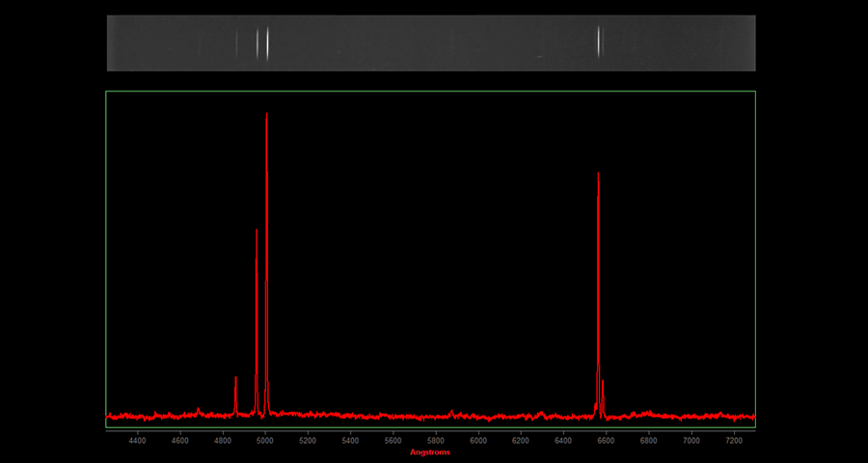868x463 pixels.
Task: Select the small side peak near 6583 Angstroms
Action: pos(603,383)
